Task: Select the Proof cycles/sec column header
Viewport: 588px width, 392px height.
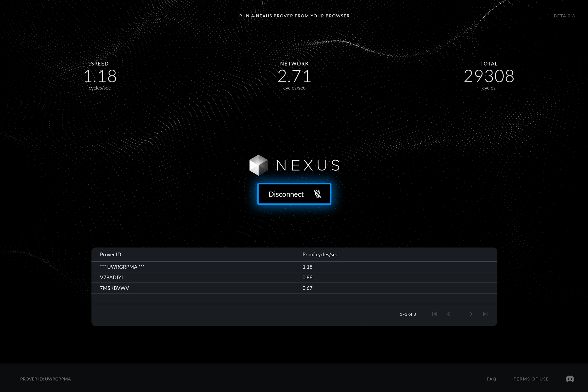Action: [x=320, y=254]
